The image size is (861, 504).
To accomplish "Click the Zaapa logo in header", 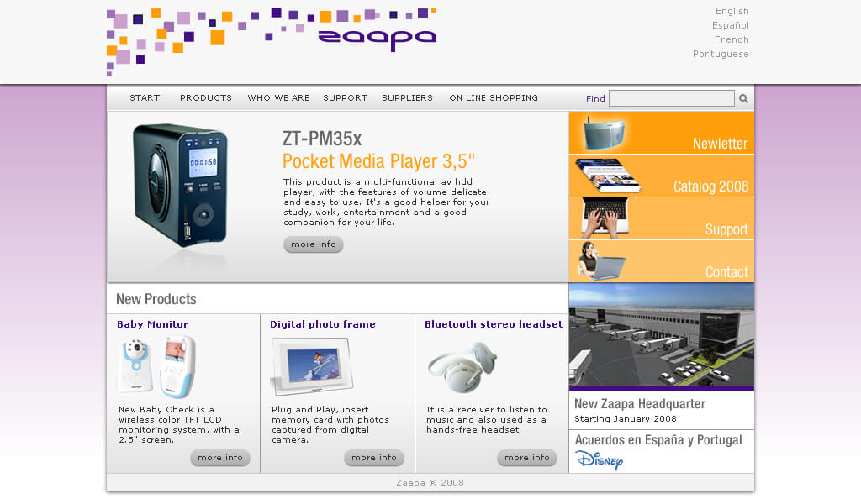I will click(x=377, y=39).
